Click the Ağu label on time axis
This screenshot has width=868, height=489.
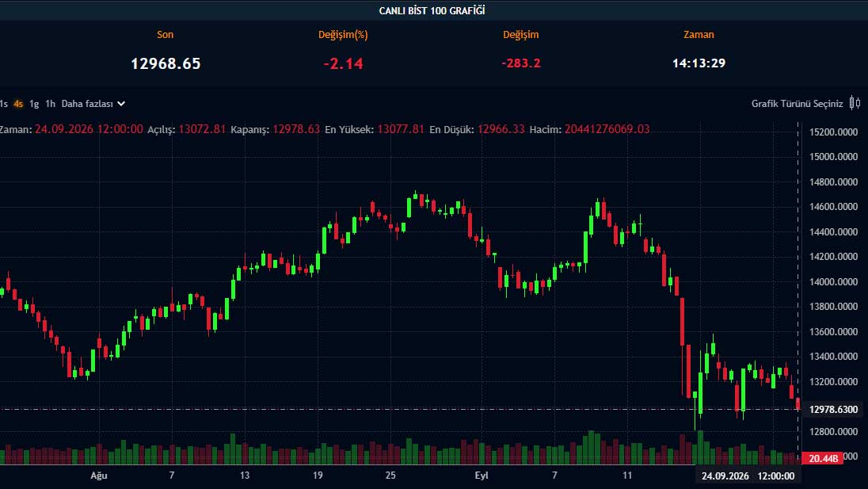tap(98, 476)
